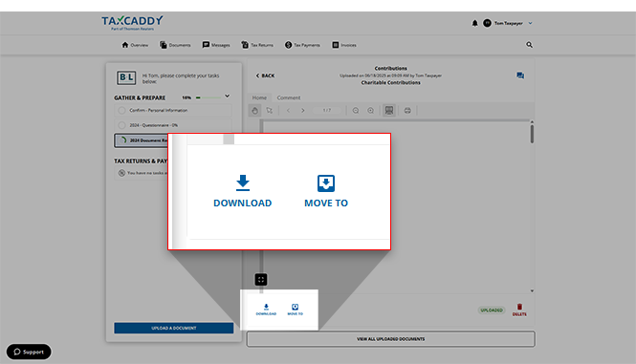Viewport: 636px width, 364px height.
Task: Click the viewer scrollbar down arrow
Action: click(x=532, y=290)
